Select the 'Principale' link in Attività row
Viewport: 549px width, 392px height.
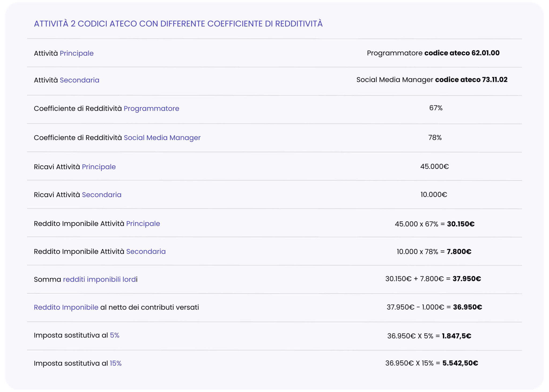[x=77, y=53]
